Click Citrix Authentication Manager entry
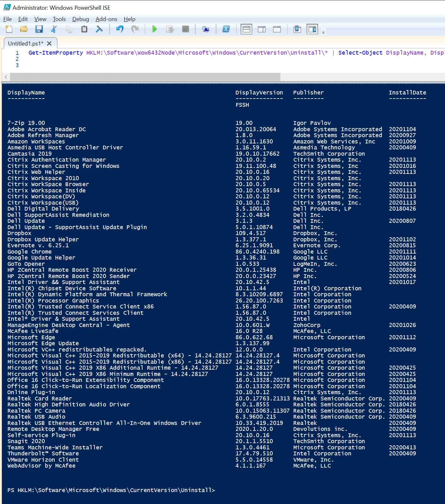 [57, 160]
